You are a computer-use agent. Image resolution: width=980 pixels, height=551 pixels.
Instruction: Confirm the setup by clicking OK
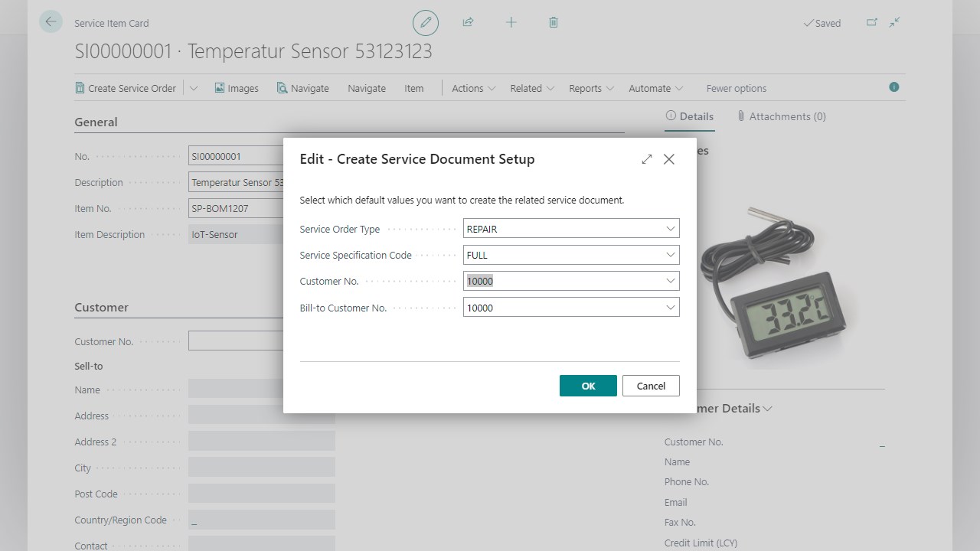pos(588,386)
